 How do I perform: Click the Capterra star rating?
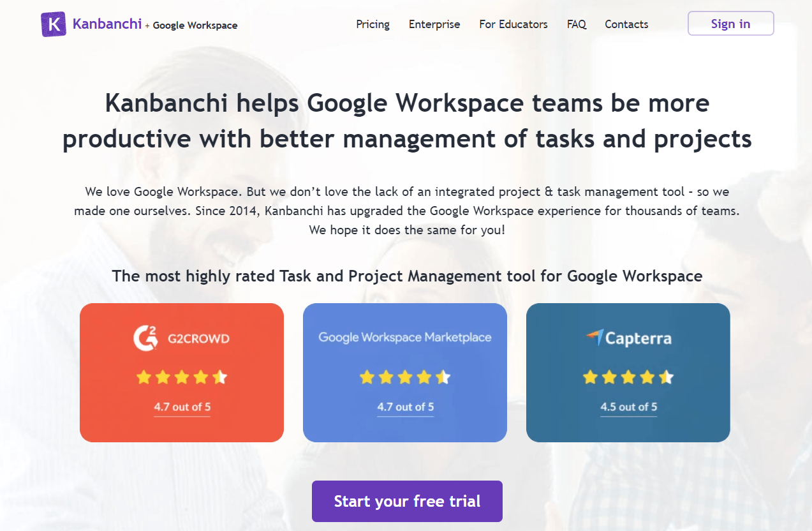[628, 377]
